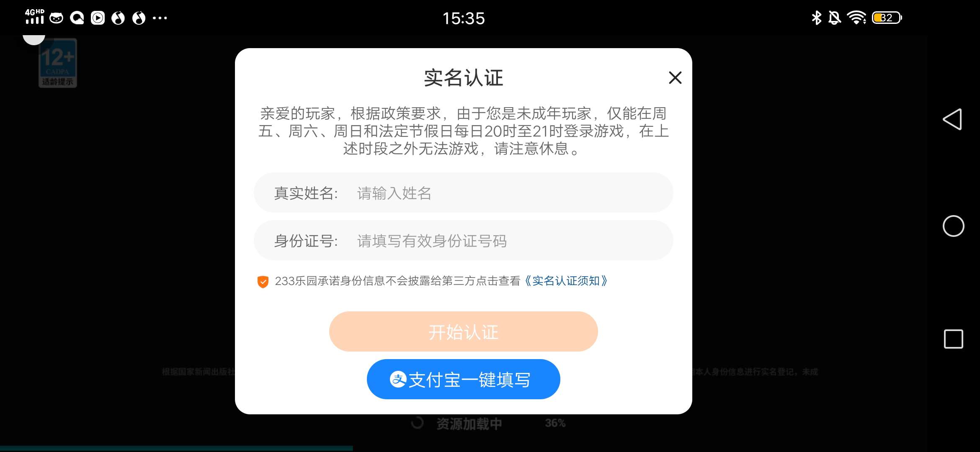Screen dimensions: 980x452
Task: Click the bottom loading progress bar
Action: [x=176, y=448]
